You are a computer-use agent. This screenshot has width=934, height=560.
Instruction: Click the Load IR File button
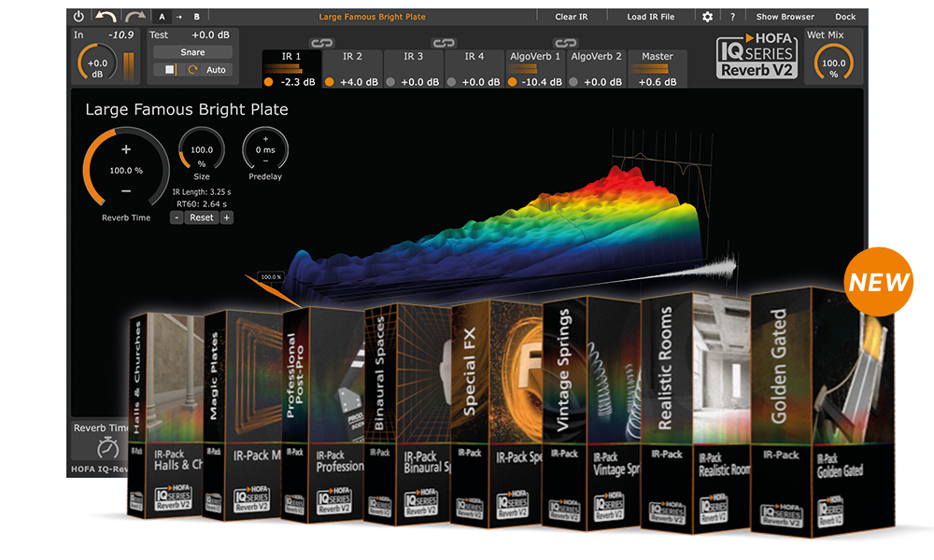[x=650, y=17]
